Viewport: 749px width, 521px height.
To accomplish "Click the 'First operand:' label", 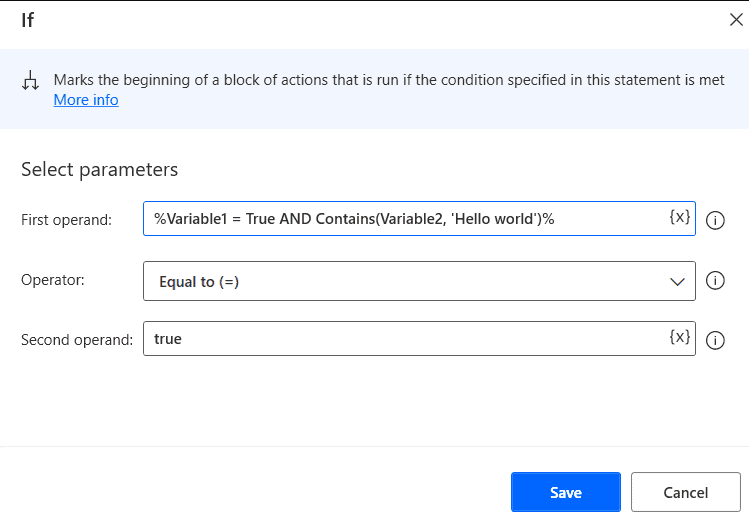I will click(66, 220).
